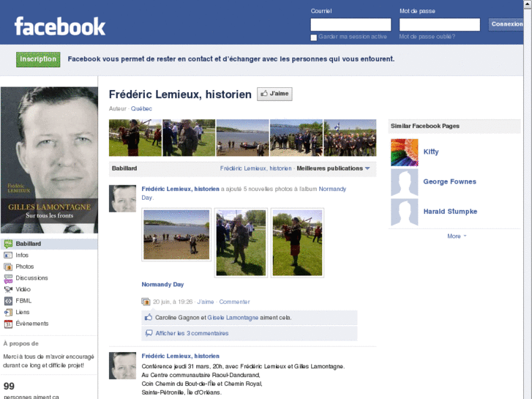Click the Vidéo camera icon in sidebar
Screen dimensions: 532x399
(8, 289)
